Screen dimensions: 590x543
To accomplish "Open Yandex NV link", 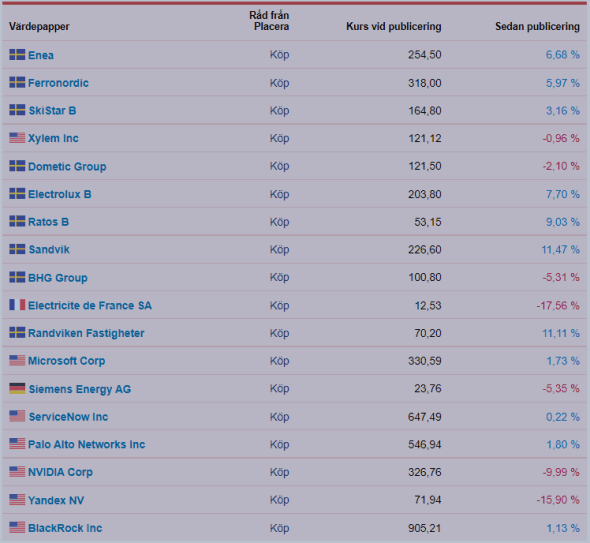I will tap(56, 500).
